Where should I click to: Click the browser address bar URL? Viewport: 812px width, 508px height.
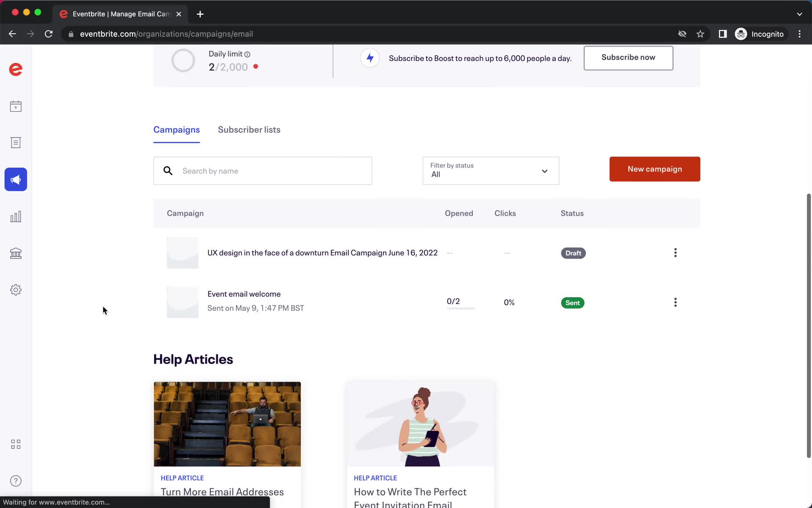click(x=166, y=34)
